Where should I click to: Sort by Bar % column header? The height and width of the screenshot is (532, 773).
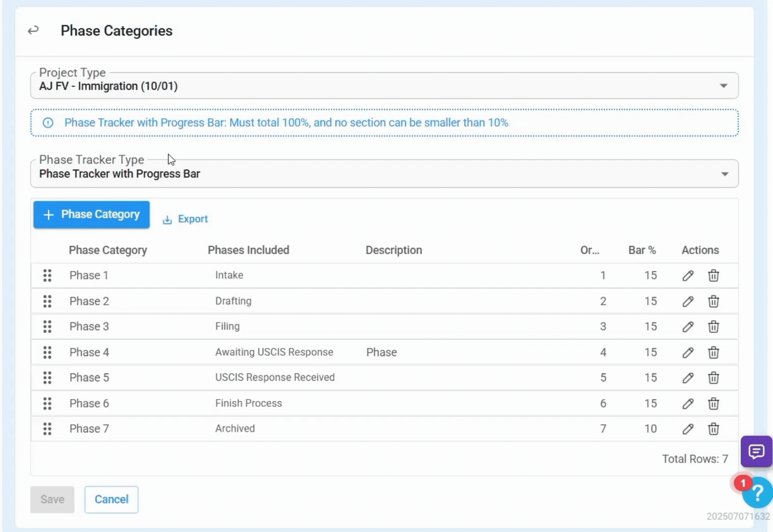click(642, 250)
